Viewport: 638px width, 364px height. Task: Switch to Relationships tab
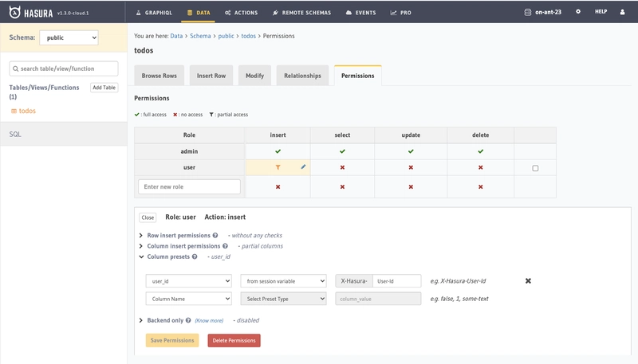(302, 76)
